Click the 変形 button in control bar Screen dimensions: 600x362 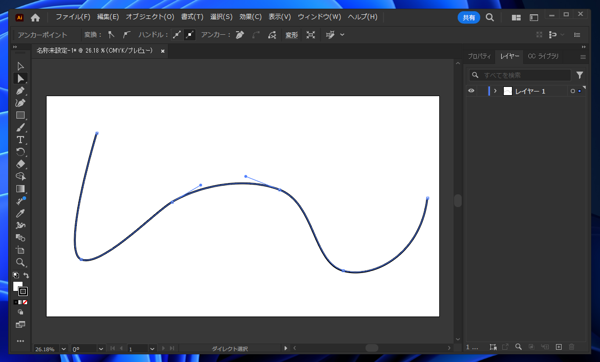pyautogui.click(x=292, y=35)
